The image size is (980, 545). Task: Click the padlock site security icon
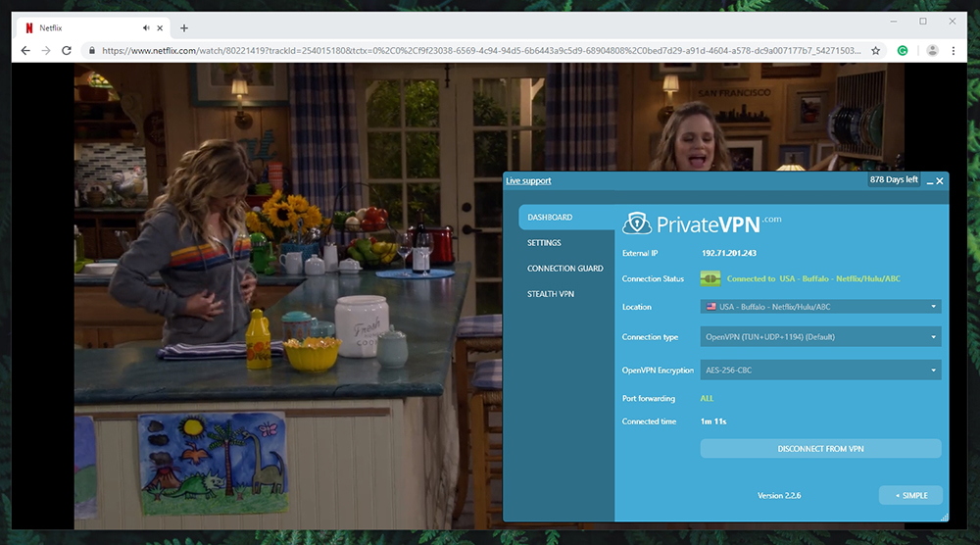pyautogui.click(x=92, y=51)
